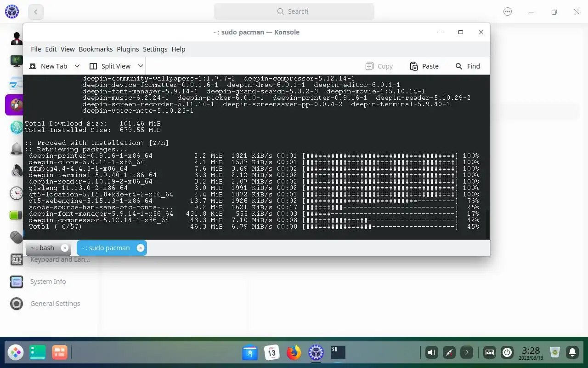Open Multitasking View from the dock

(x=60, y=353)
